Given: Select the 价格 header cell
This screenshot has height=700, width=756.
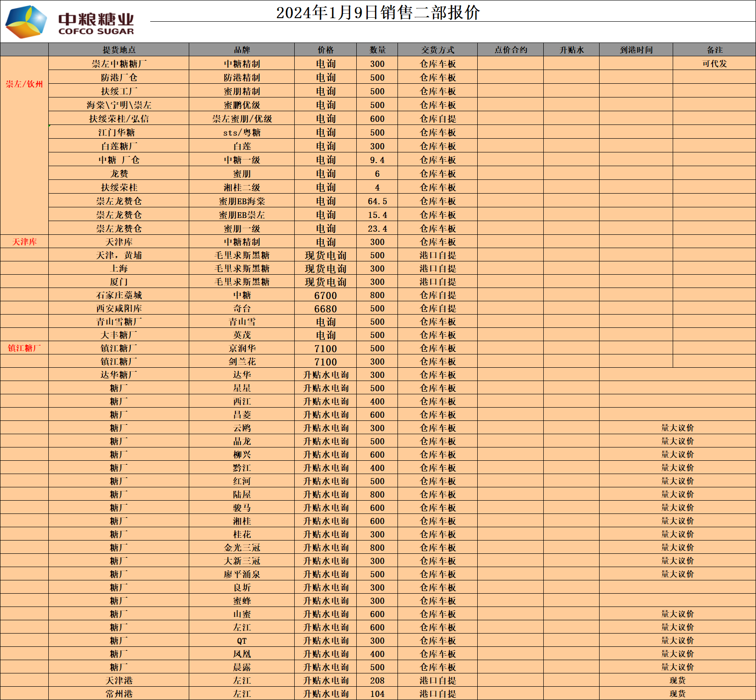Looking at the screenshot, I should [x=325, y=50].
